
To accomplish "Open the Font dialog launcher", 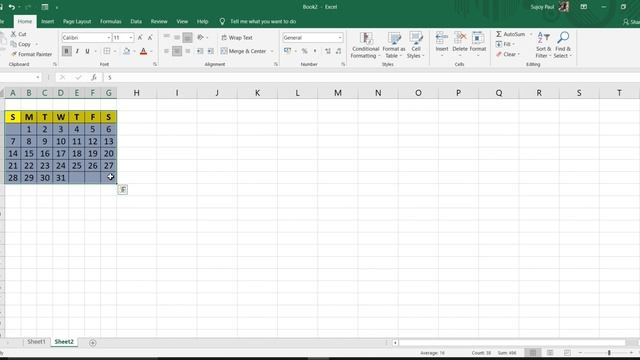I will (x=155, y=64).
